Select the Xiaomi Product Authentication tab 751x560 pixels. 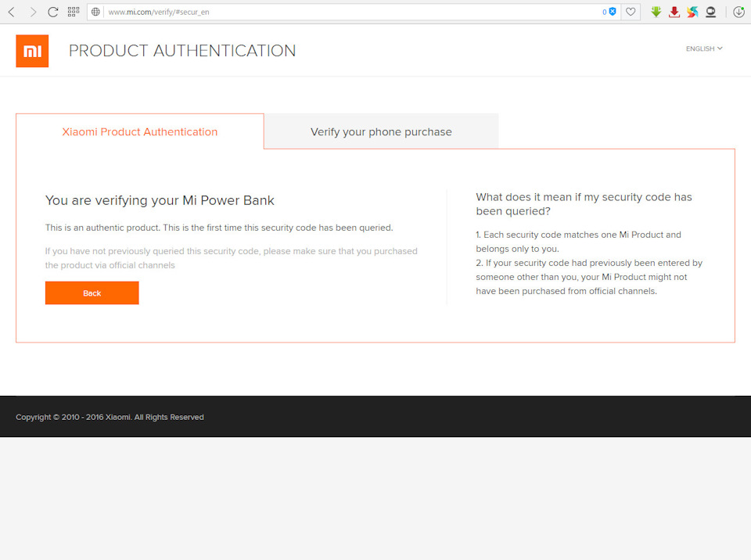click(x=140, y=131)
